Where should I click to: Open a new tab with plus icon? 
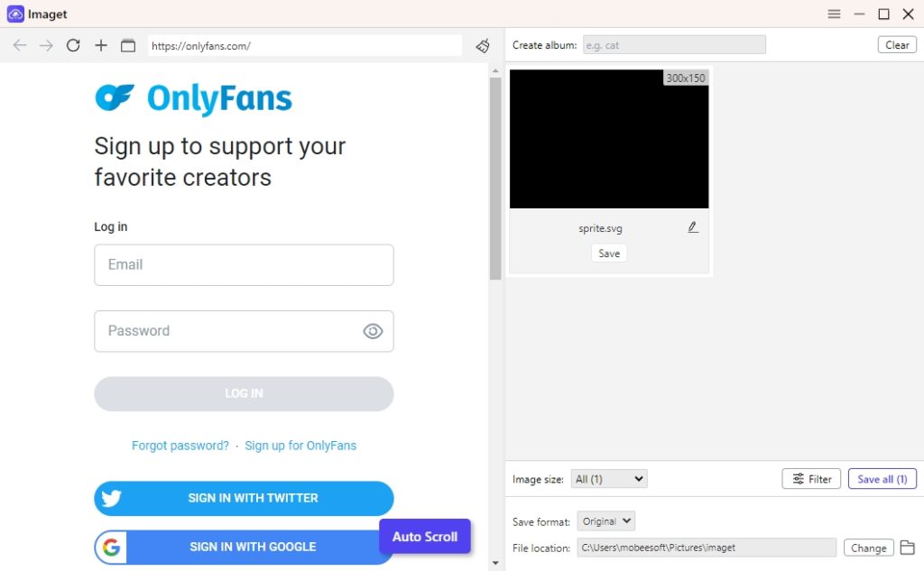[x=101, y=45]
